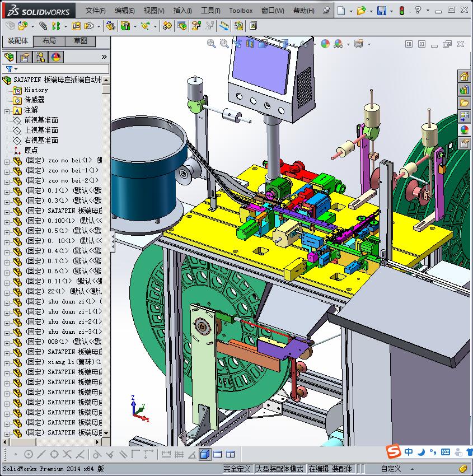Select the 前视基准面 plane in tree
The width and height of the screenshot is (473, 476).
[x=41, y=120]
